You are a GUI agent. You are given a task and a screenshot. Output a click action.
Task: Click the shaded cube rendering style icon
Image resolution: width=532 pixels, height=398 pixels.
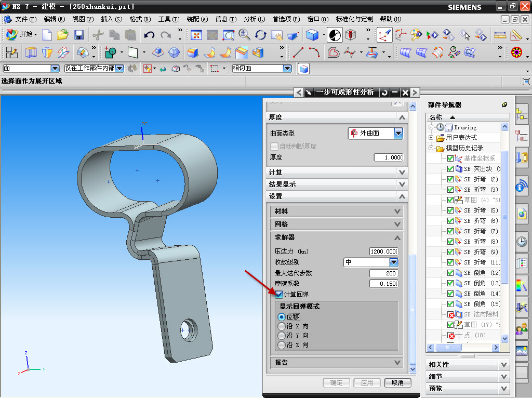tap(312, 35)
